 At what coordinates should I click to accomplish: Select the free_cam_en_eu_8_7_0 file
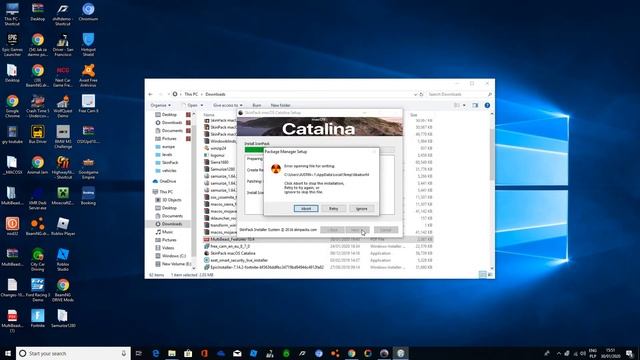coord(230,247)
